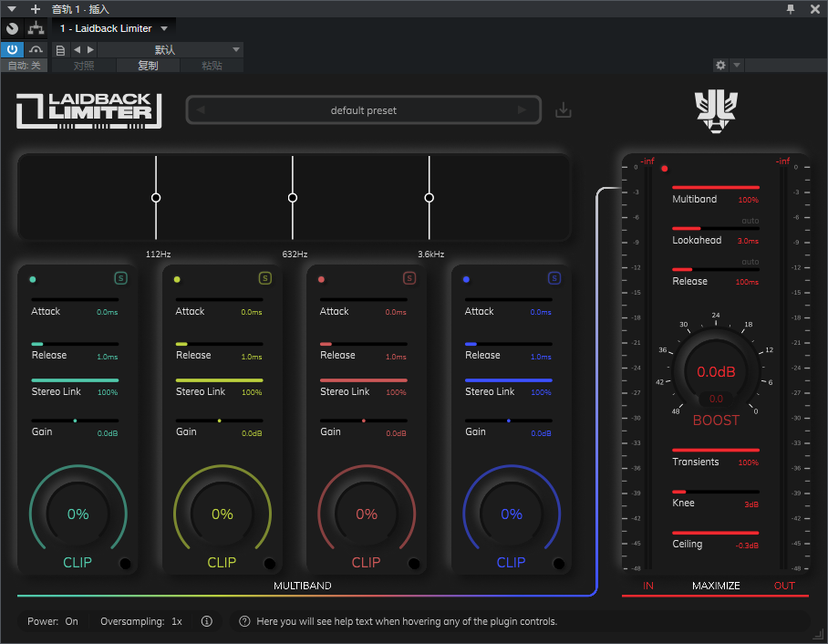Solo the green band with S button

121,278
